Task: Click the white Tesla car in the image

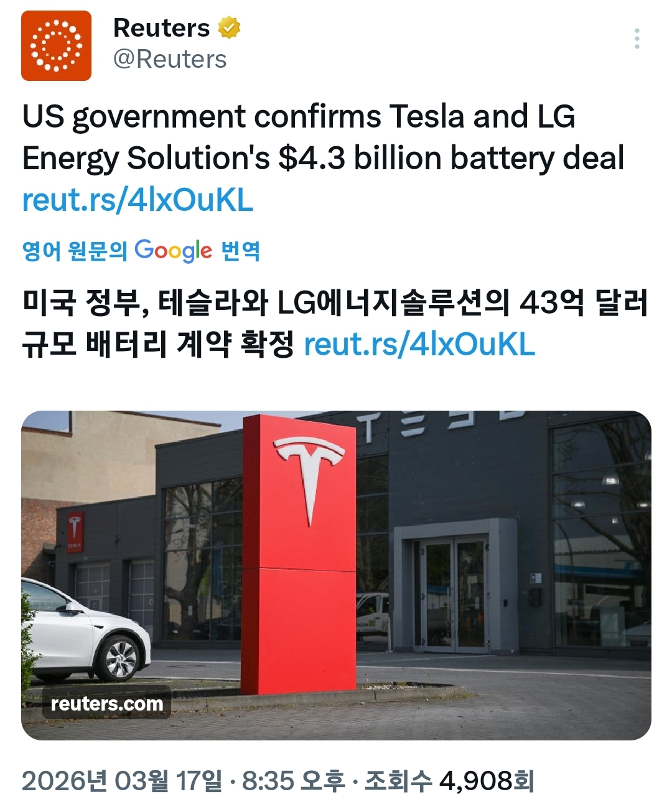Action: [x=81, y=635]
